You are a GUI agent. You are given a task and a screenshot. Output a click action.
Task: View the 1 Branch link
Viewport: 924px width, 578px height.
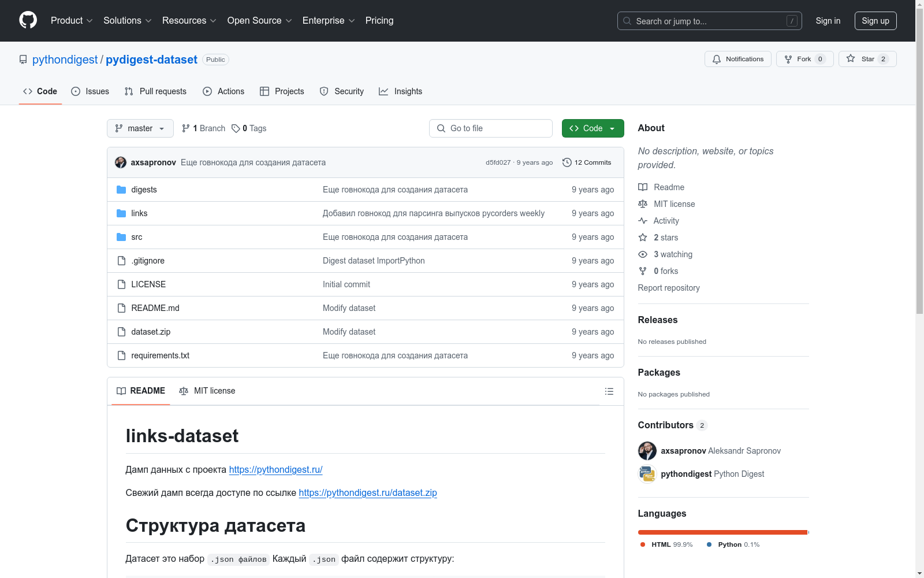coord(203,128)
